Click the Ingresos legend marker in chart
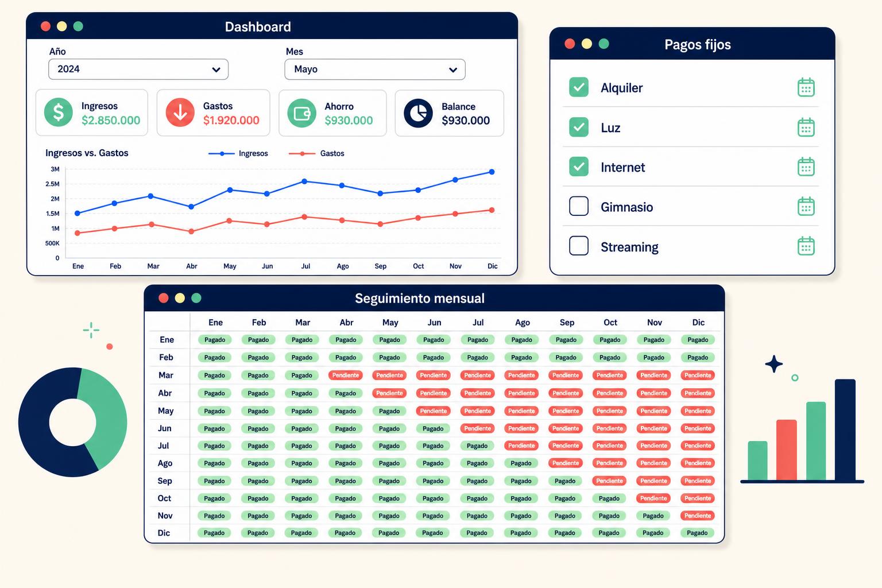 point(222,153)
